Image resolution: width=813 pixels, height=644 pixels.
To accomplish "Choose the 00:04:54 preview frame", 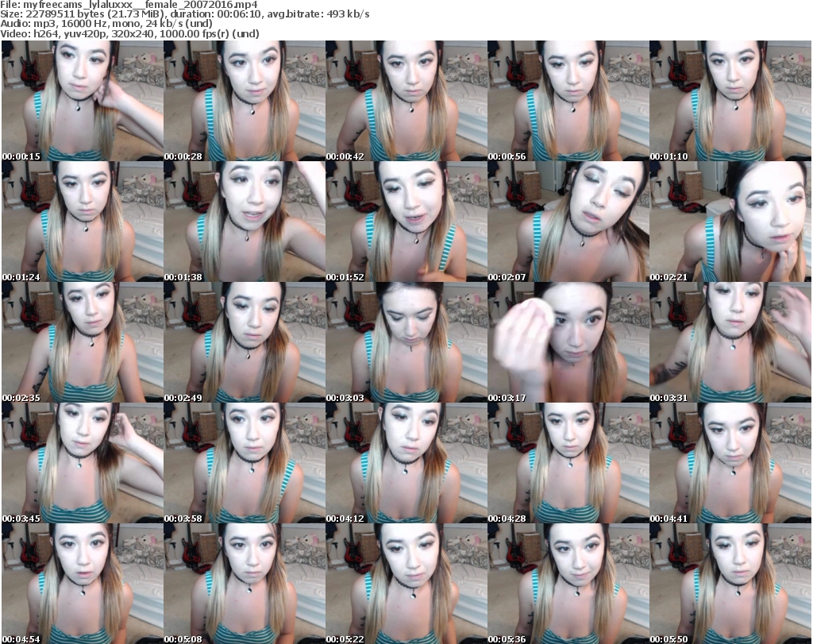I will (x=83, y=584).
